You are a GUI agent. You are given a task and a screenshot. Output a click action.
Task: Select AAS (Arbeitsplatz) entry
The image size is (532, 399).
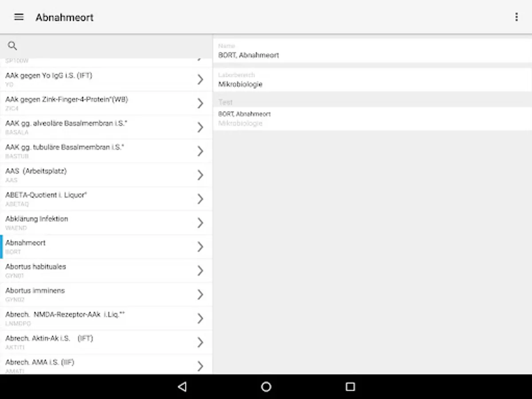pyautogui.click(x=106, y=175)
